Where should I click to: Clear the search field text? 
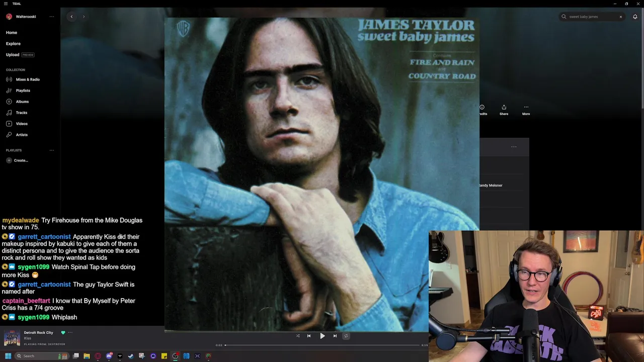pyautogui.click(x=620, y=17)
